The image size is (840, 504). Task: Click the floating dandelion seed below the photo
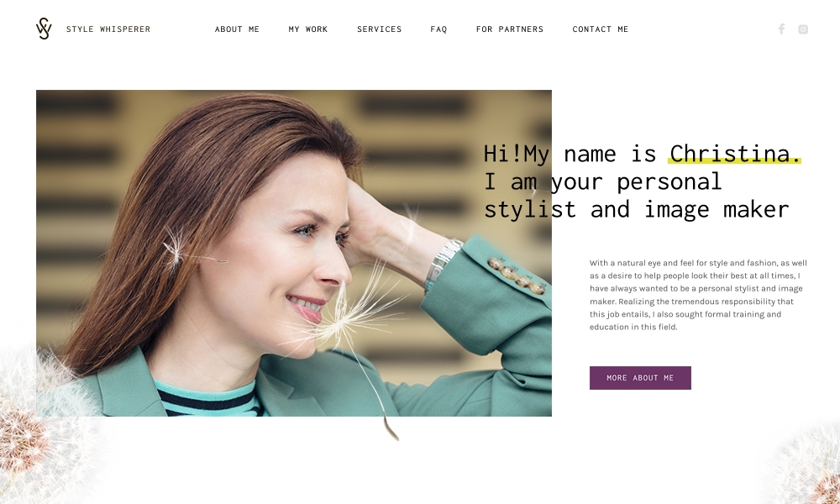coord(391,427)
